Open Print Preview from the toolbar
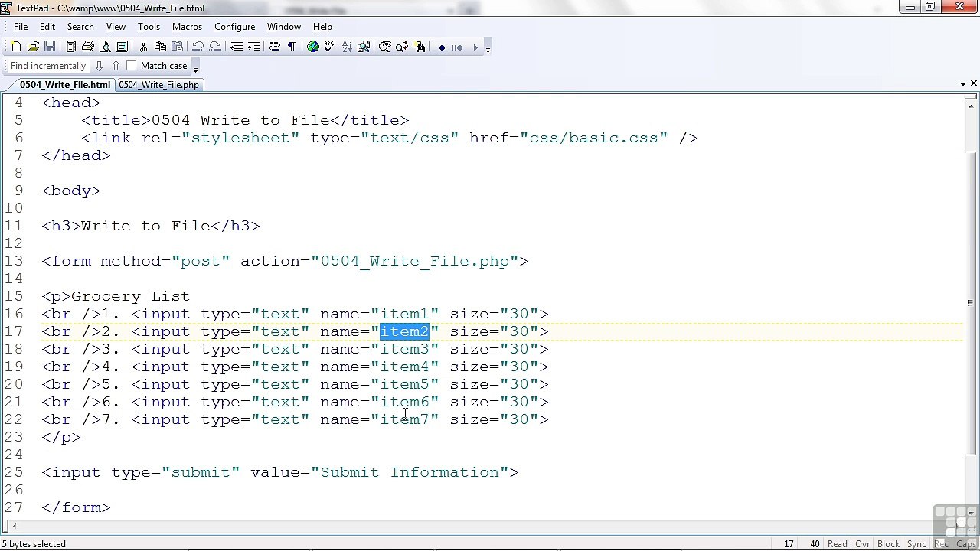The width and height of the screenshot is (980, 551). point(105,47)
